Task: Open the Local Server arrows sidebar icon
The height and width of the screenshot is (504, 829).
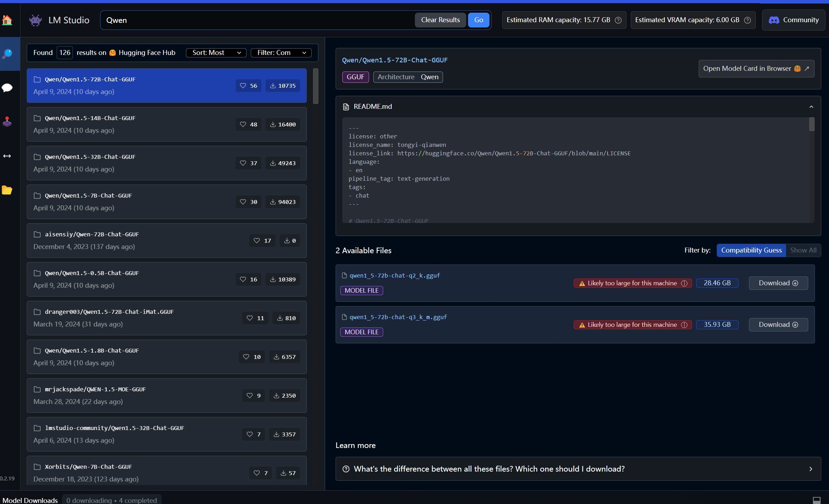Action: click(x=7, y=156)
